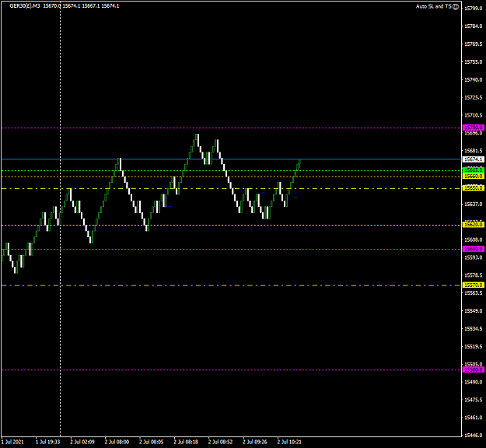Click the 15461.0 price scale value
Image resolution: width=486 pixels, height=448 pixels.
474,418
